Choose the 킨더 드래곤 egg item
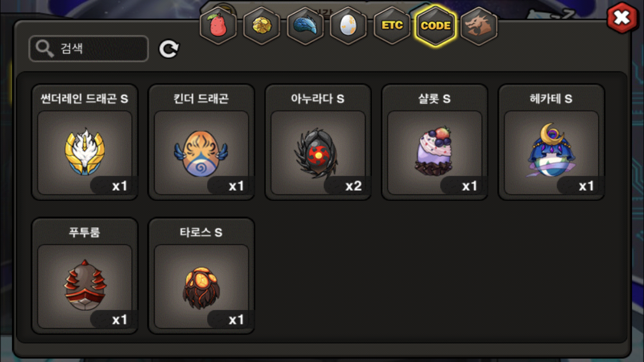 (x=201, y=142)
